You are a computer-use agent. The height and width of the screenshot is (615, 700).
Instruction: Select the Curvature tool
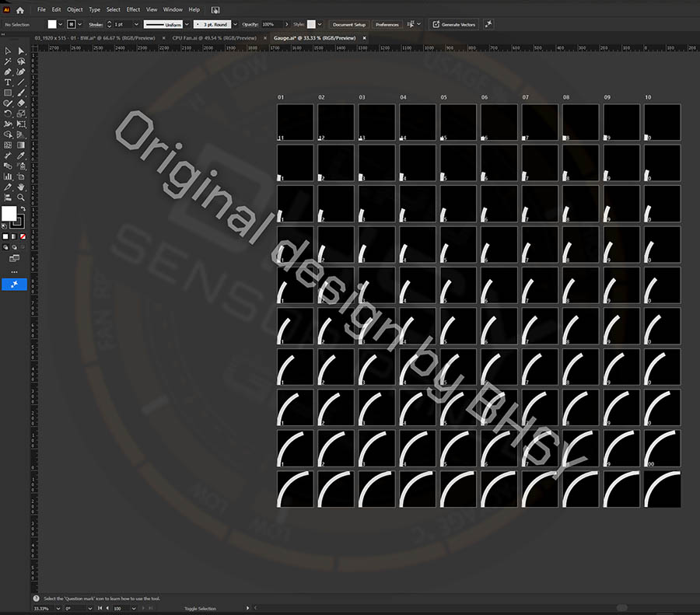[x=20, y=72]
